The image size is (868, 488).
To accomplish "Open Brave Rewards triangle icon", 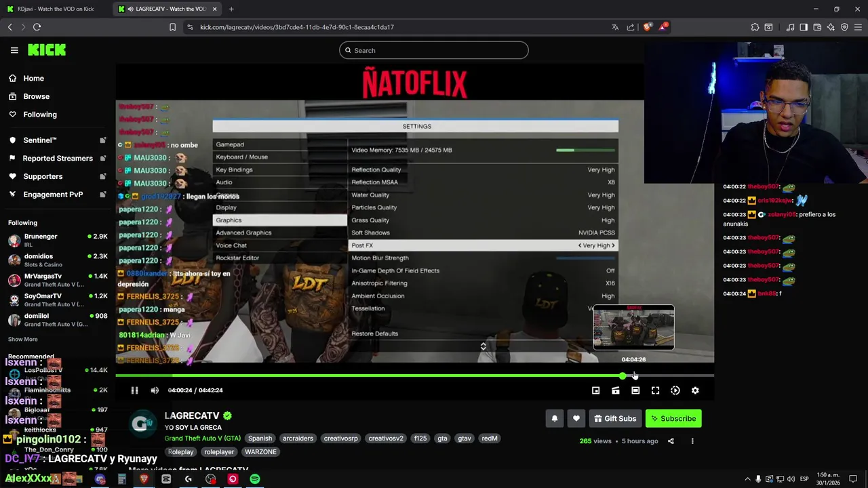I will (x=663, y=27).
